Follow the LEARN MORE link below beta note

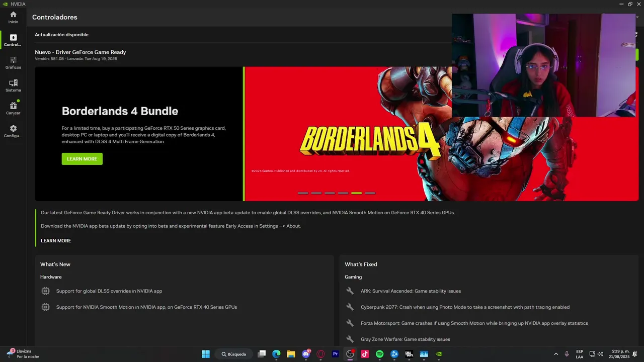pyautogui.click(x=56, y=241)
